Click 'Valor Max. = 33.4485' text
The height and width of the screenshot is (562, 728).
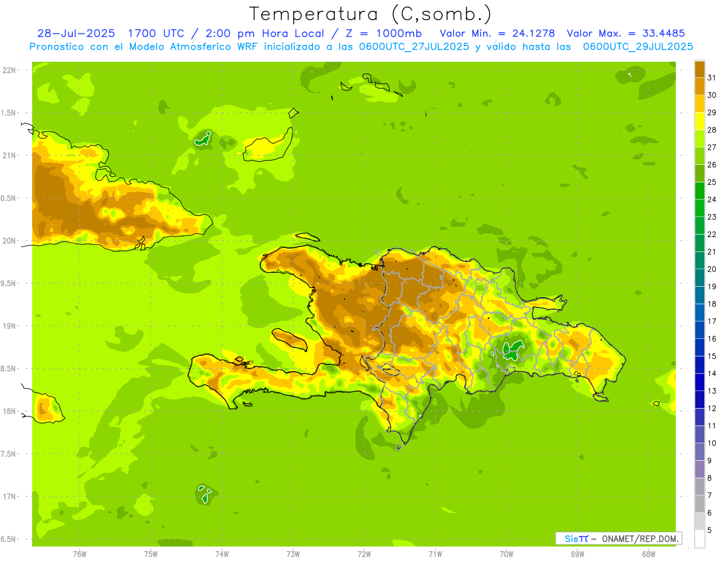[x=625, y=33]
